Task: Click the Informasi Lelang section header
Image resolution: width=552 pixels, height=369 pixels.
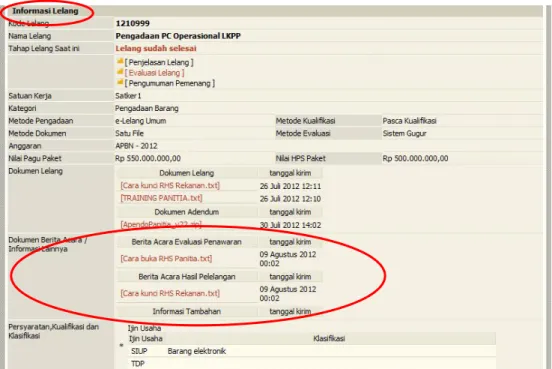Action: tap(45, 11)
